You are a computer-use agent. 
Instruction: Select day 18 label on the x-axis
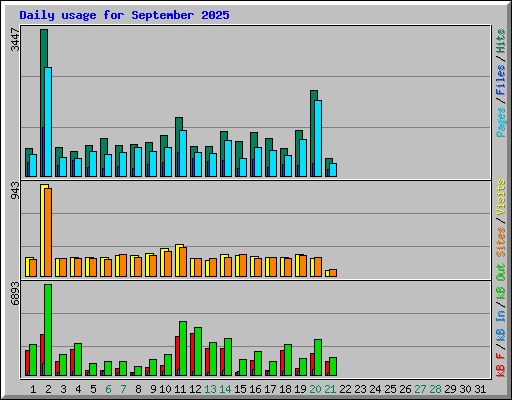click(285, 389)
